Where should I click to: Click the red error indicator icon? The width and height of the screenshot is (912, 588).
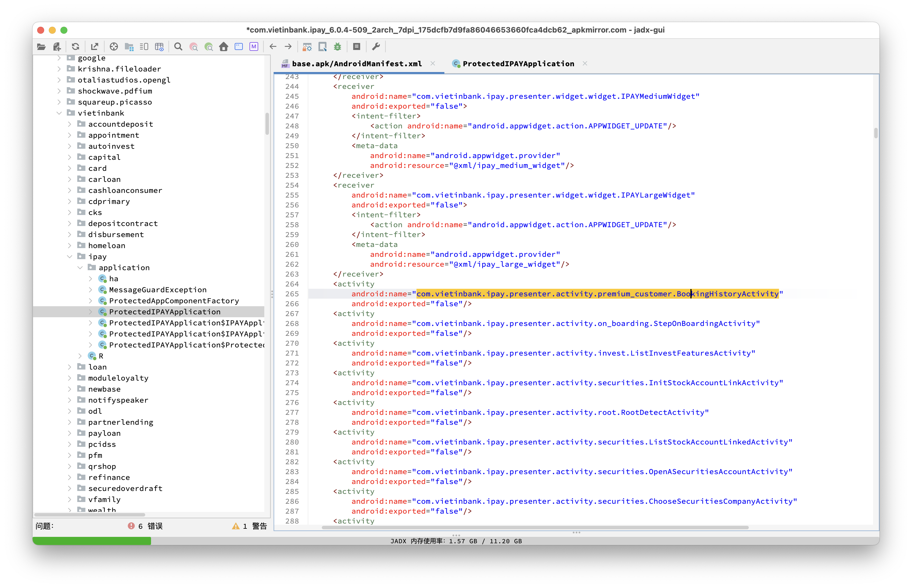(x=131, y=526)
